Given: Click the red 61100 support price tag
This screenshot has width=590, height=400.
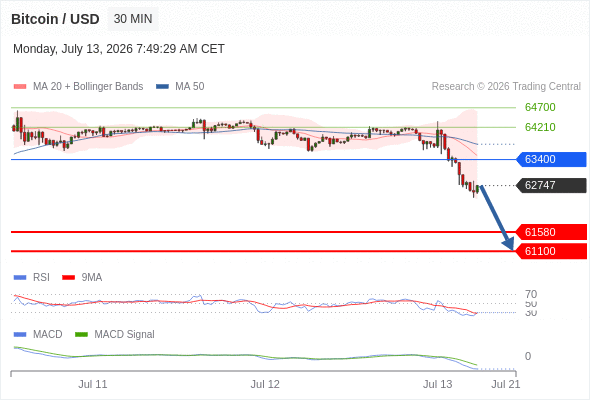Looking at the screenshot, I should [551, 251].
